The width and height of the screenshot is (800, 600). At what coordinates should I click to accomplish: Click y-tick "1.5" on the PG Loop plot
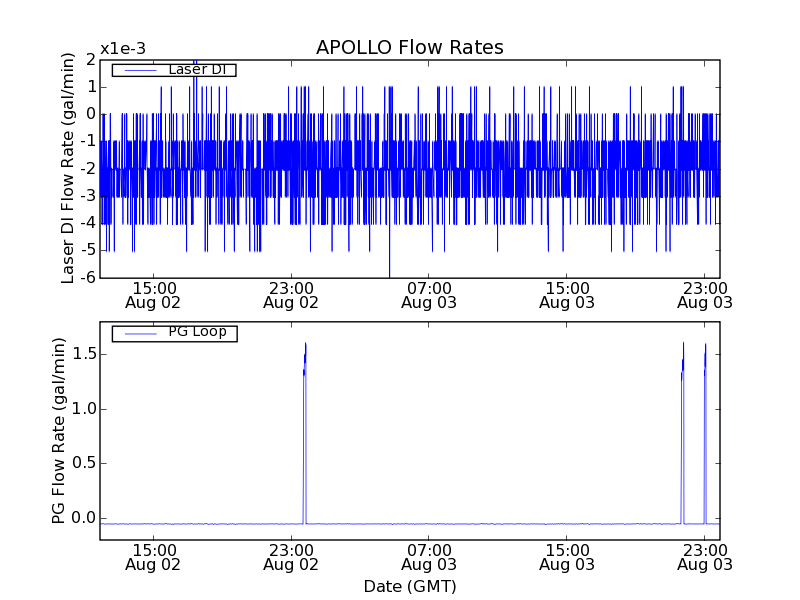point(84,354)
